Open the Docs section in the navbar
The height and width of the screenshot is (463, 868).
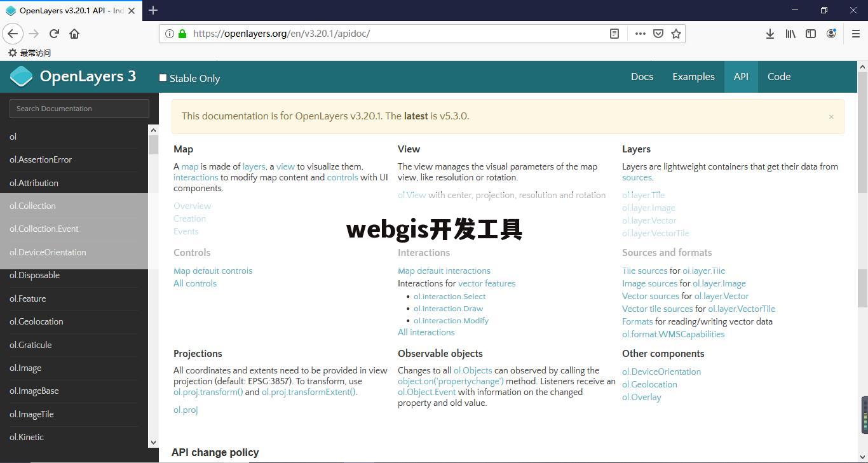pos(642,76)
